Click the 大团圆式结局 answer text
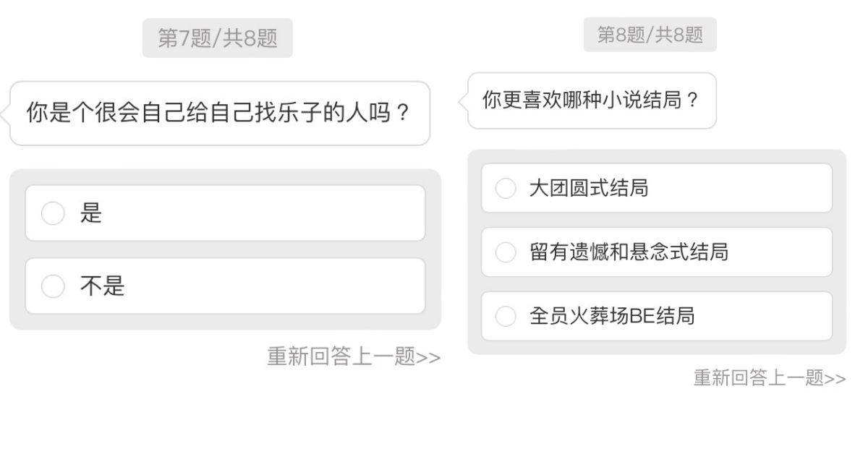Screen dimensions: 868x454 tap(588, 189)
